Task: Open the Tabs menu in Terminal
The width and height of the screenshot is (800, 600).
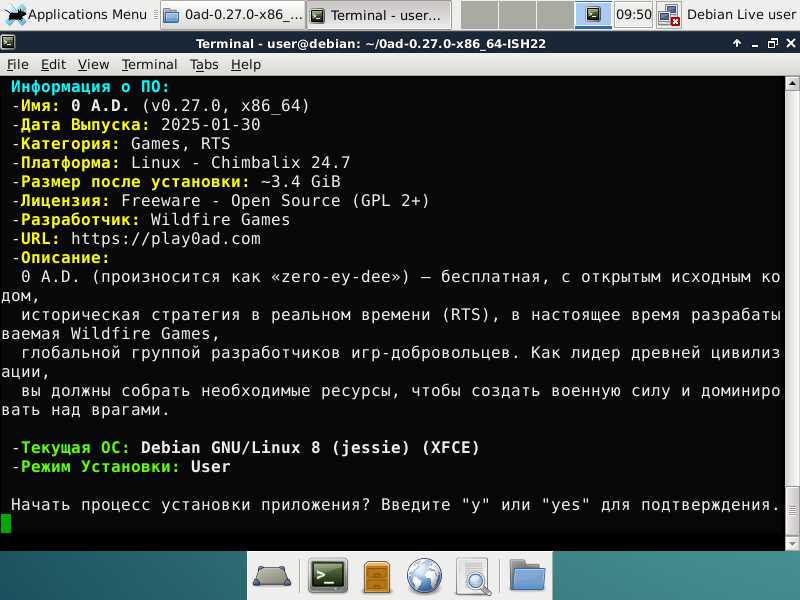Action: tap(204, 65)
